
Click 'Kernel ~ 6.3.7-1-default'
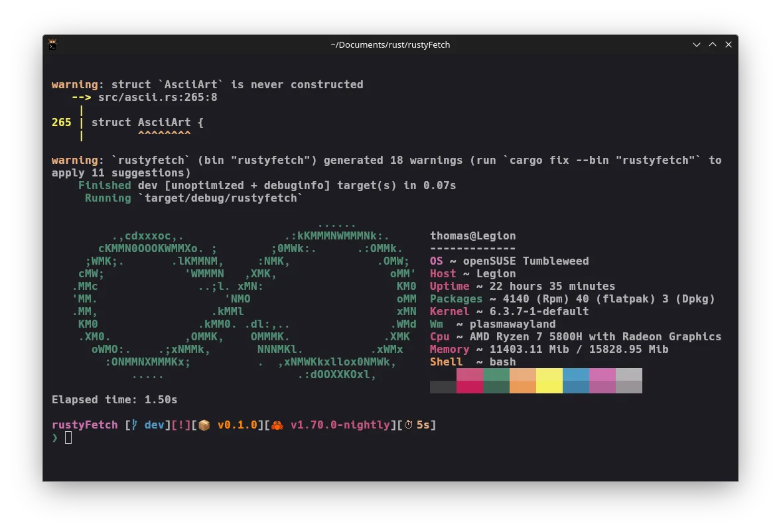509,311
